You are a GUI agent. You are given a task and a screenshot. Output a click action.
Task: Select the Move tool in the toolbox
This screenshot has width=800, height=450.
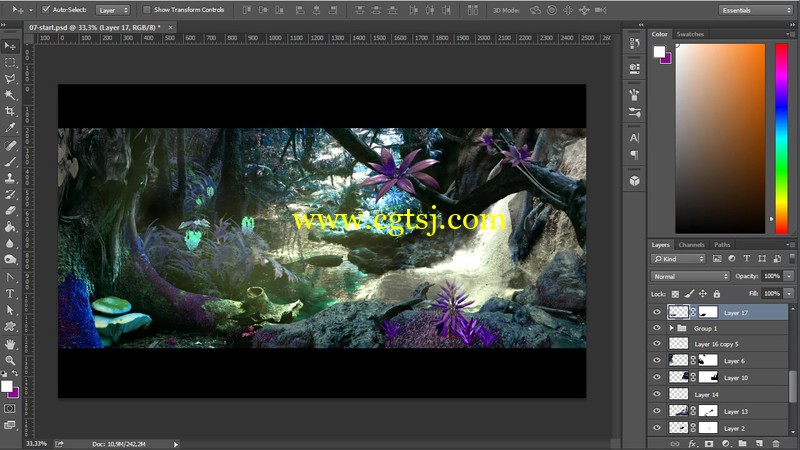click(10, 46)
